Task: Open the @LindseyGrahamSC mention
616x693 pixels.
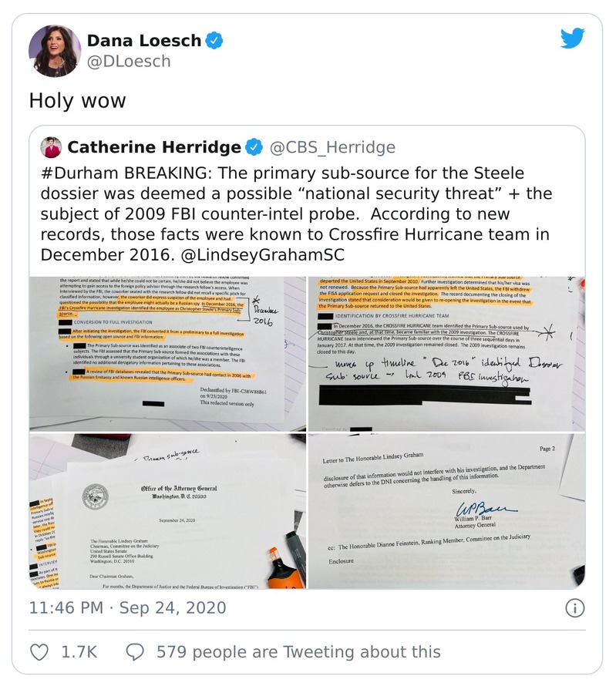Action: click(x=262, y=254)
